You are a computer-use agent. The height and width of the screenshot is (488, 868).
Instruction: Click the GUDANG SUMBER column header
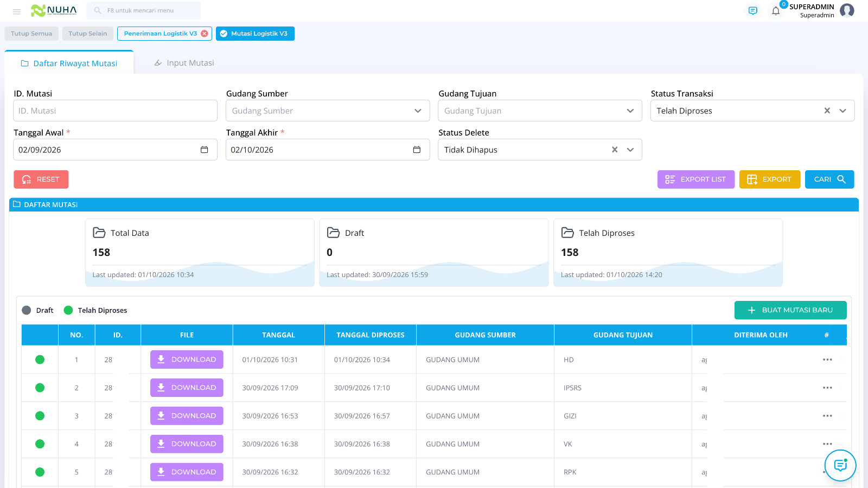pyautogui.click(x=486, y=335)
